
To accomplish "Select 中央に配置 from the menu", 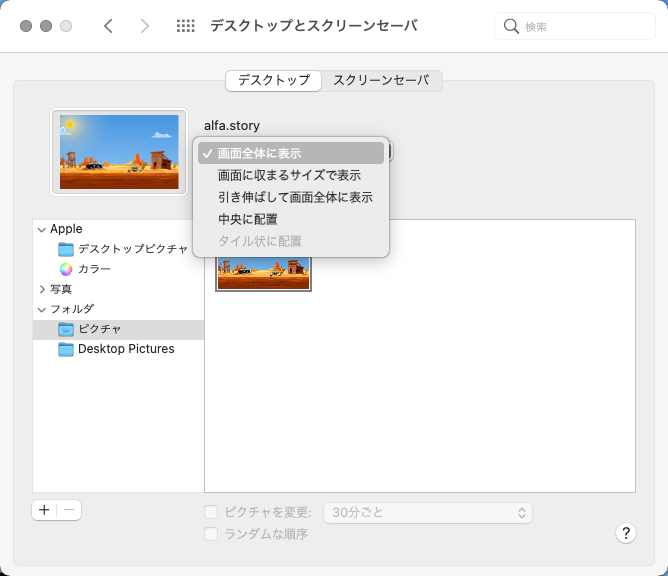I will (248, 219).
